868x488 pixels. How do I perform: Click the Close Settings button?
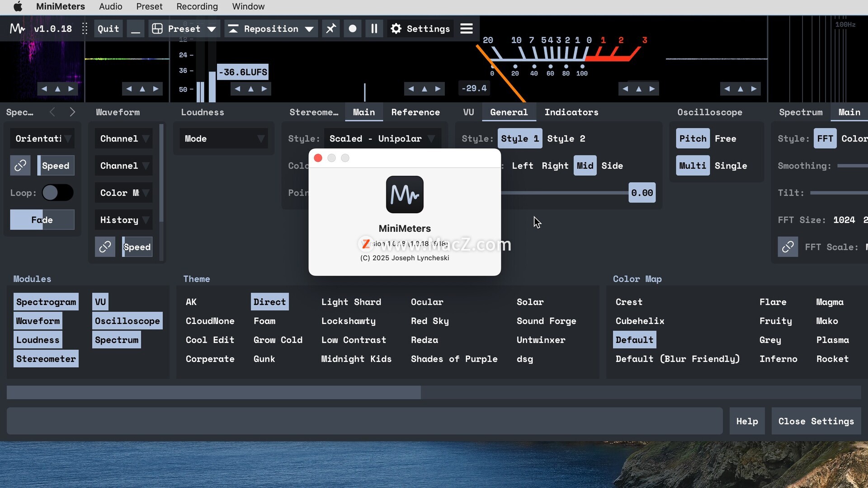(x=816, y=421)
